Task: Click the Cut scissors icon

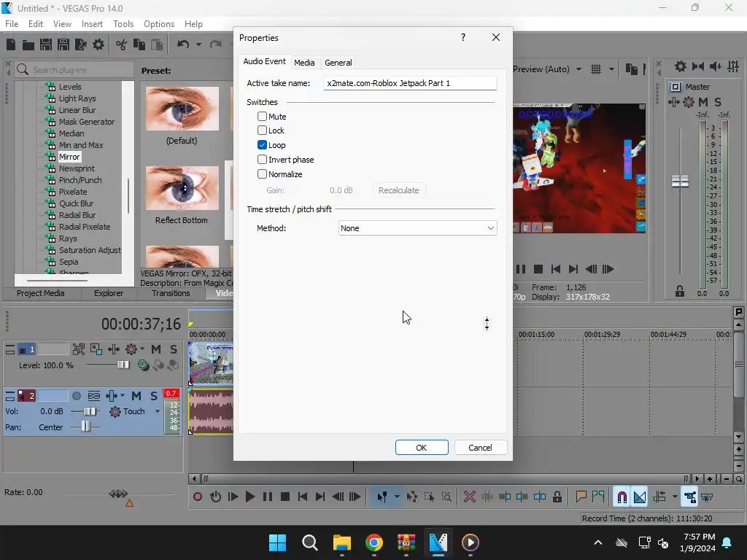Action: [x=122, y=44]
